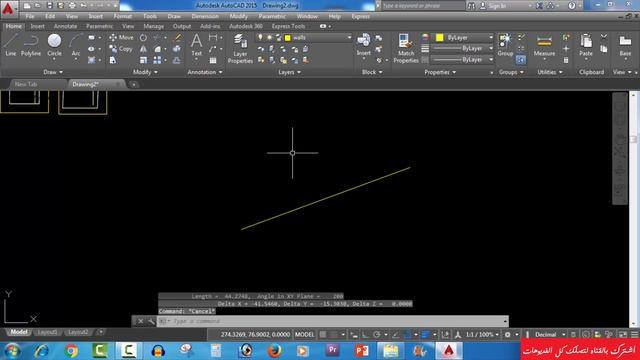640x360 pixels.
Task: Switch to the Layout1 tab
Action: tap(47, 332)
